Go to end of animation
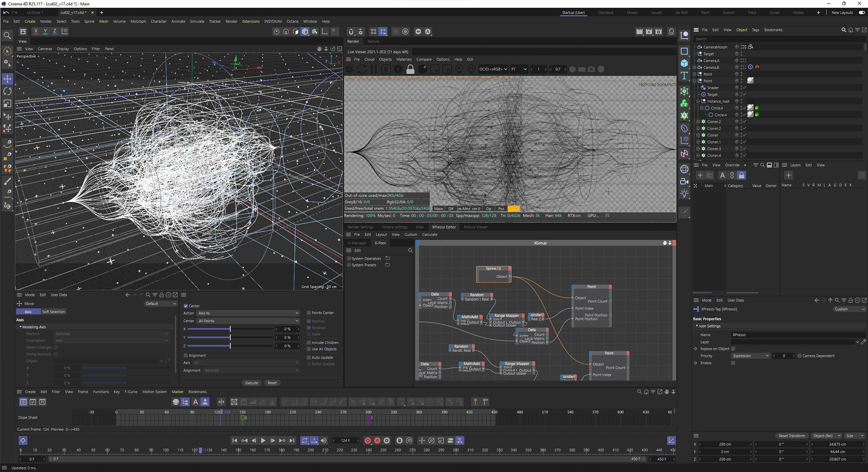This screenshot has width=868, height=472. click(x=292, y=440)
